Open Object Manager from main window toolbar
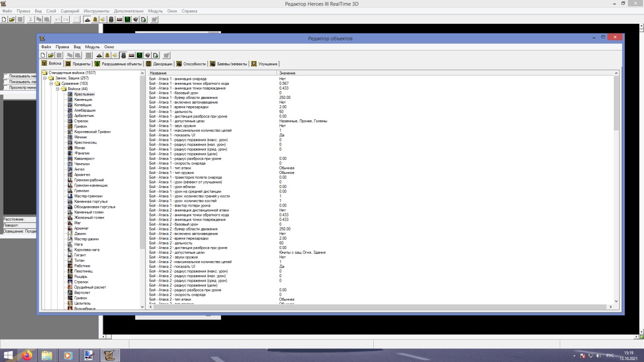This screenshot has height=362, width=644. (135, 19)
